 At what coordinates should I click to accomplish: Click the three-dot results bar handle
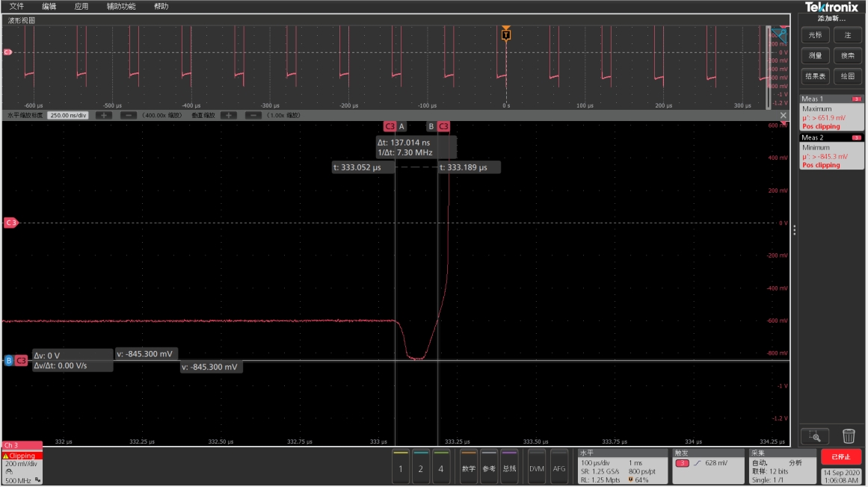point(795,230)
